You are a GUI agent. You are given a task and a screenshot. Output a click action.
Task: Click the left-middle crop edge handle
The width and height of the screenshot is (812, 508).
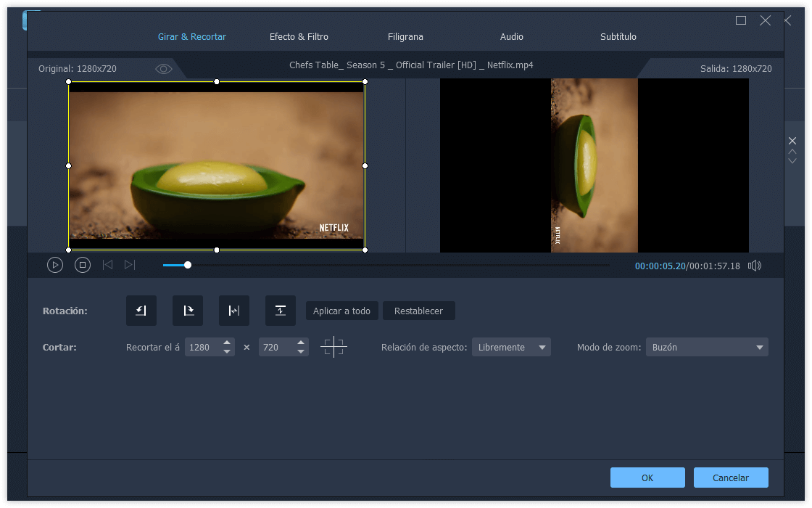(x=69, y=166)
